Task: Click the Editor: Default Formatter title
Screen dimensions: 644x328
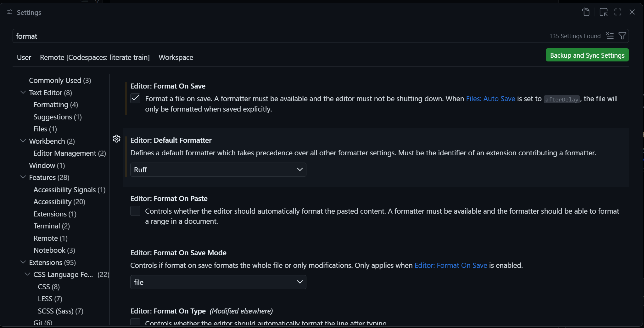Action: click(171, 140)
